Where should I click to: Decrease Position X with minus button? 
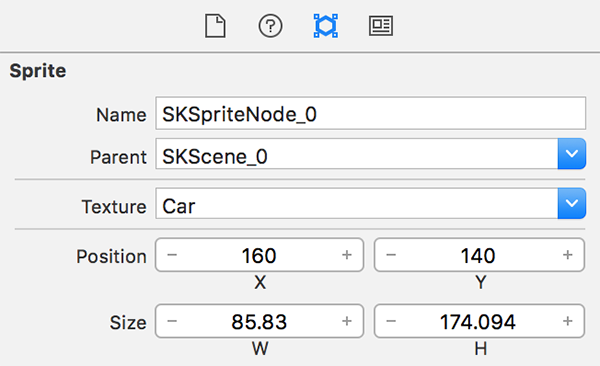click(172, 255)
